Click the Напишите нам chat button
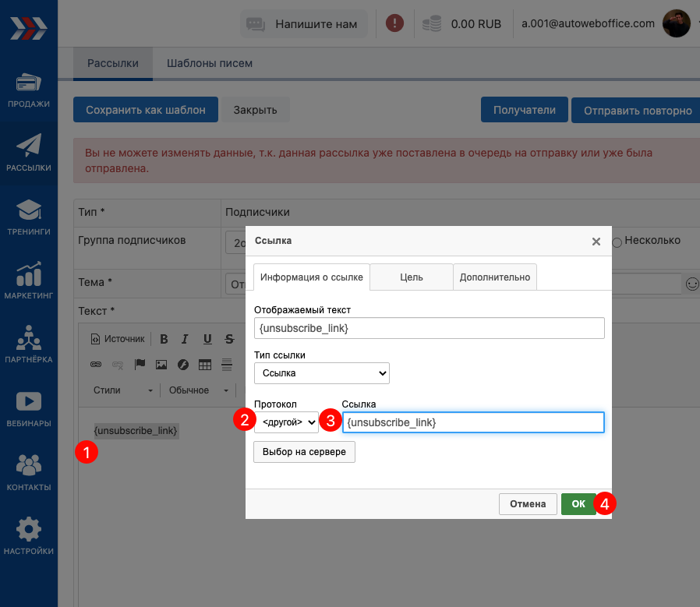This screenshot has width=700, height=607. [304, 23]
